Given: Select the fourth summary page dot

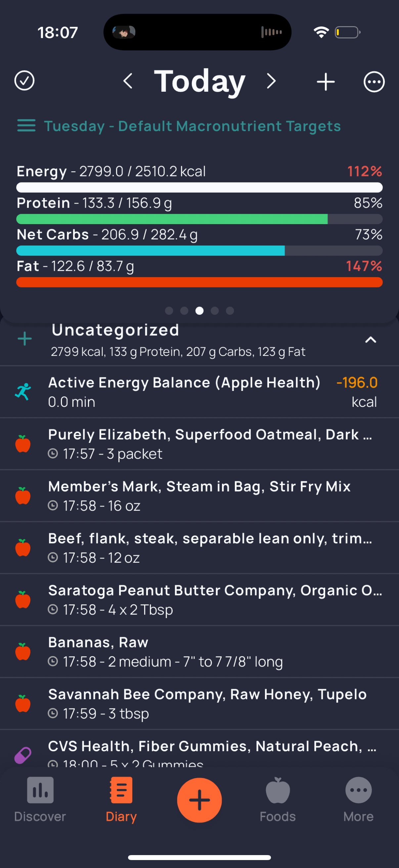Looking at the screenshot, I should pos(214,311).
